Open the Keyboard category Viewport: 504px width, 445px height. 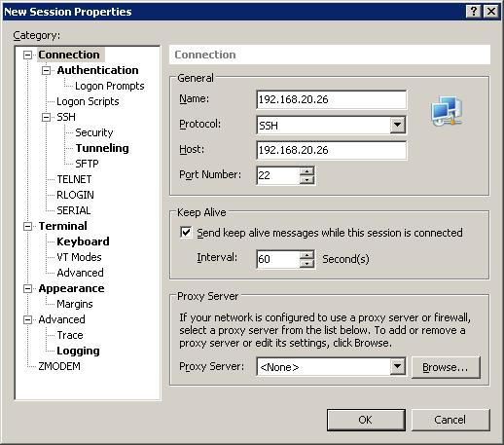[83, 241]
